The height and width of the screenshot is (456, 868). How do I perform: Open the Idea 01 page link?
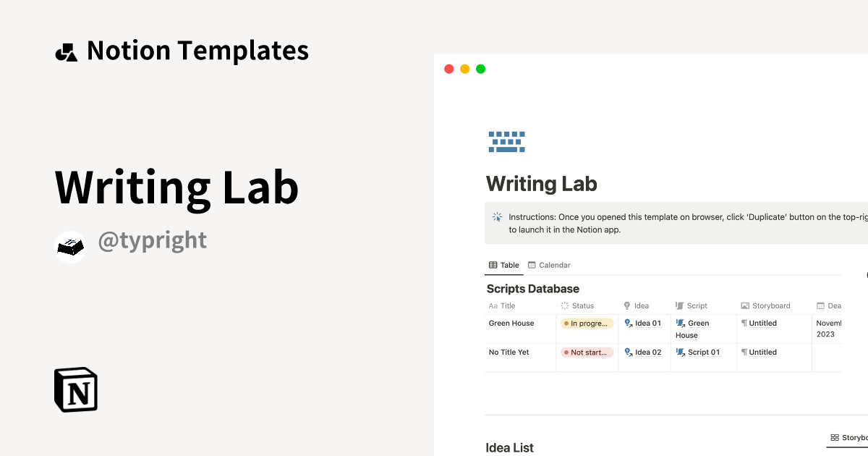[x=649, y=323]
